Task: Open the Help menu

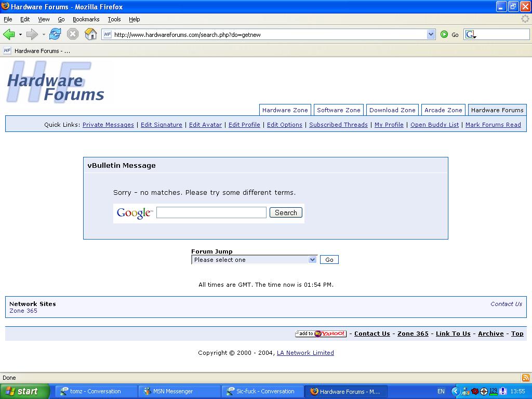Action: pos(135,19)
